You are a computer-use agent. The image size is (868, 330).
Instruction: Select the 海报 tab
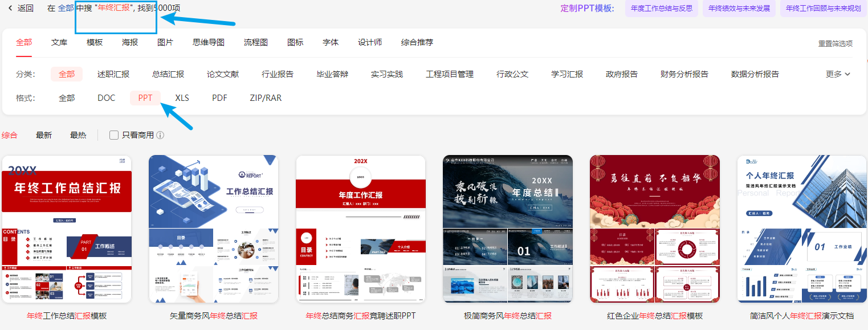(x=130, y=42)
